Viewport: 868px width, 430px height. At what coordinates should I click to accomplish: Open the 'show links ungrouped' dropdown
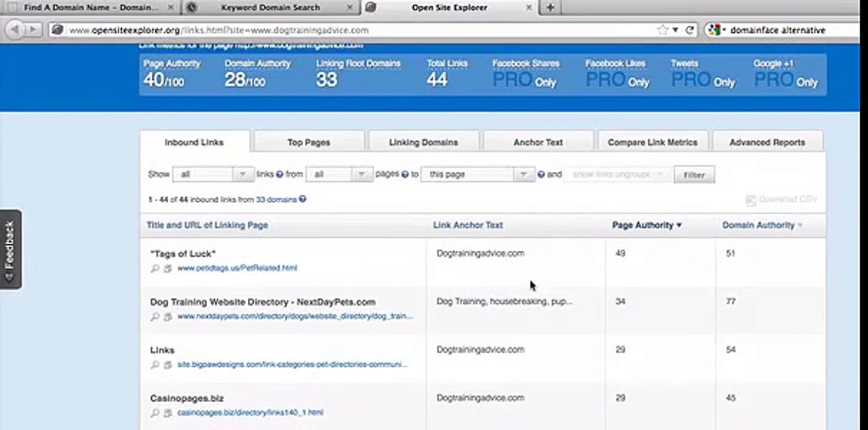pos(617,174)
